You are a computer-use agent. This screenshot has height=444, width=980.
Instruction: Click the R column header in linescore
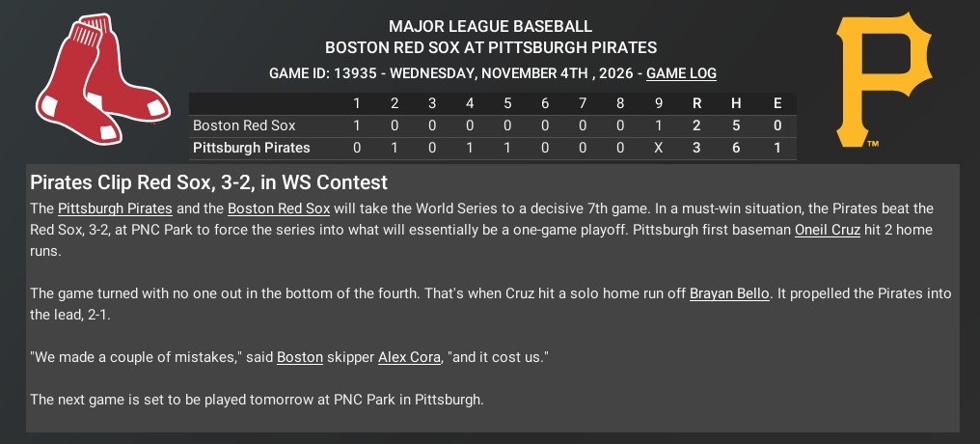696,104
